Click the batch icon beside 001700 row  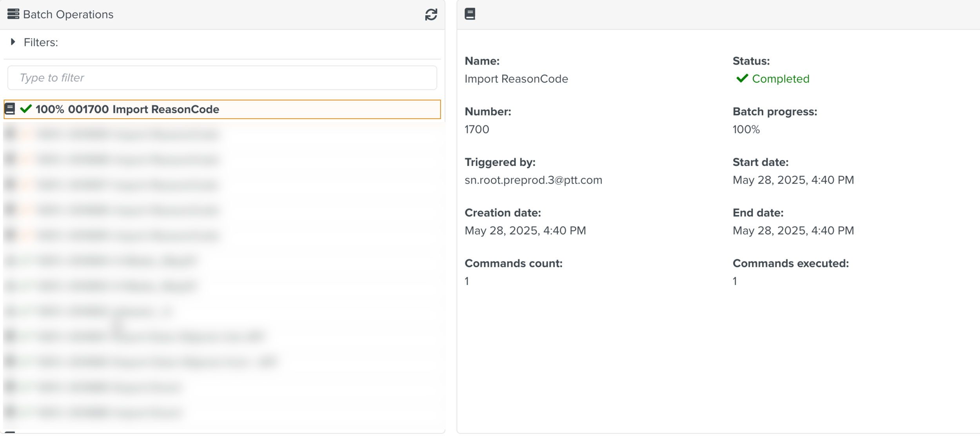pos(10,109)
